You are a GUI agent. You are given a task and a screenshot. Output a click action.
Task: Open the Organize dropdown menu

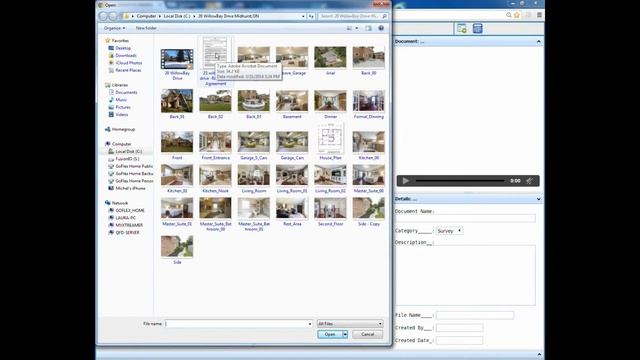click(114, 28)
